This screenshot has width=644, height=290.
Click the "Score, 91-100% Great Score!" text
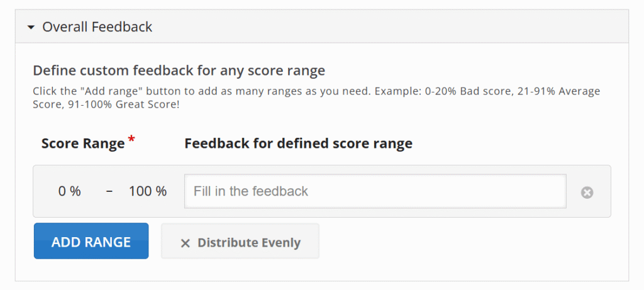[x=106, y=104]
